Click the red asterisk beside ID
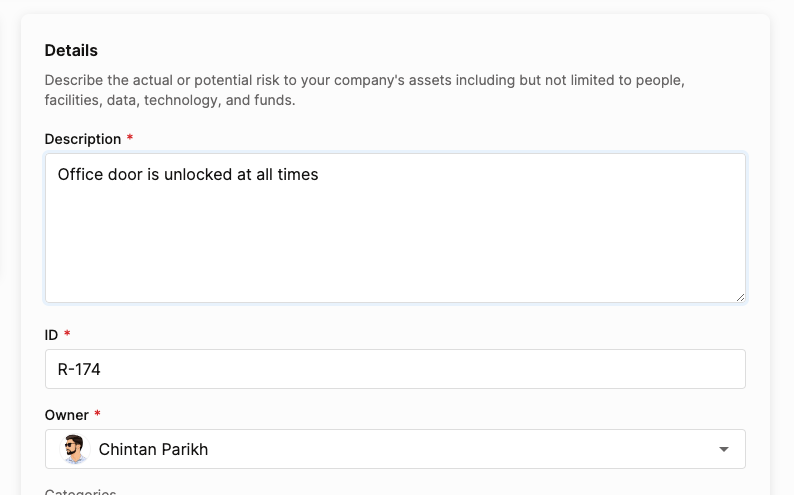 coord(67,333)
